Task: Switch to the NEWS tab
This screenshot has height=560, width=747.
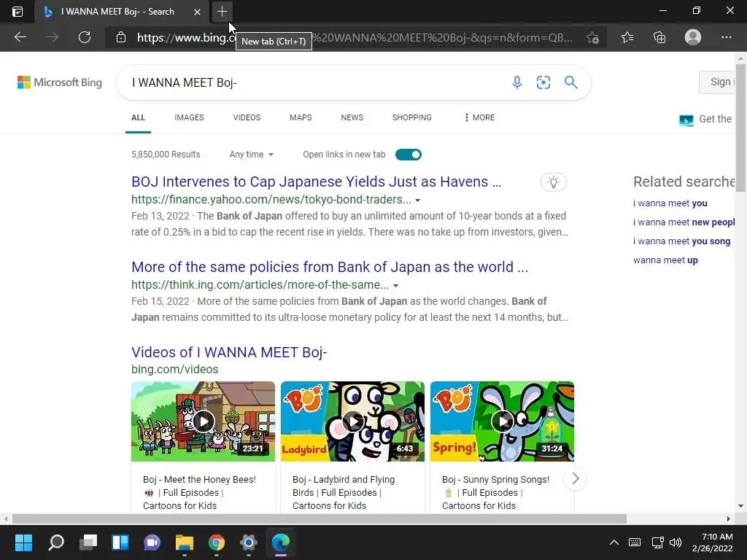Action: [x=352, y=117]
